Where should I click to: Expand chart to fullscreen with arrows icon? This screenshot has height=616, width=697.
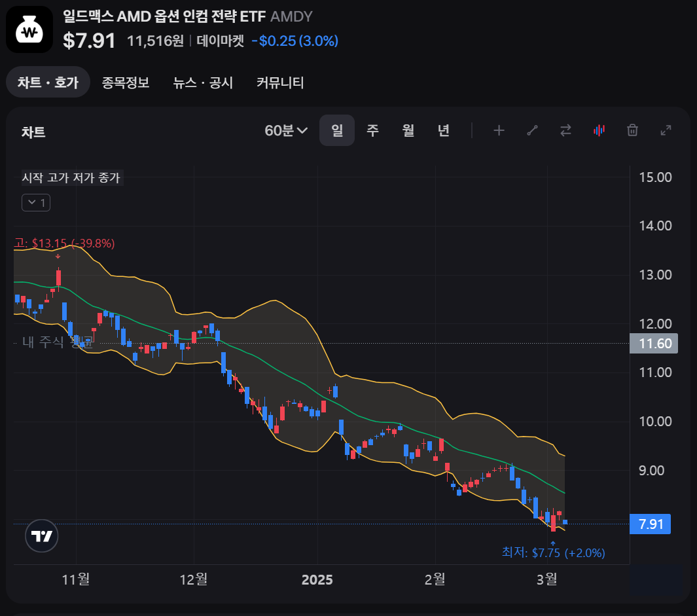point(666,130)
